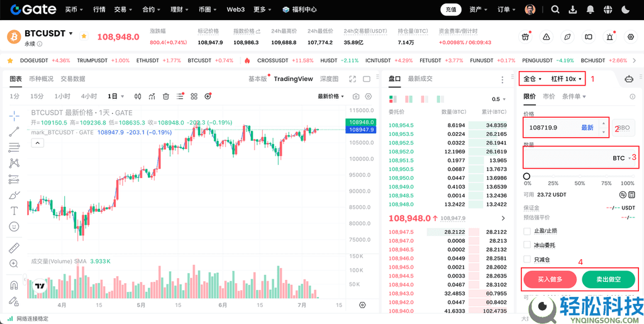Enter fullscreen chart mode
The width and height of the screenshot is (644, 324).
tap(352, 79)
